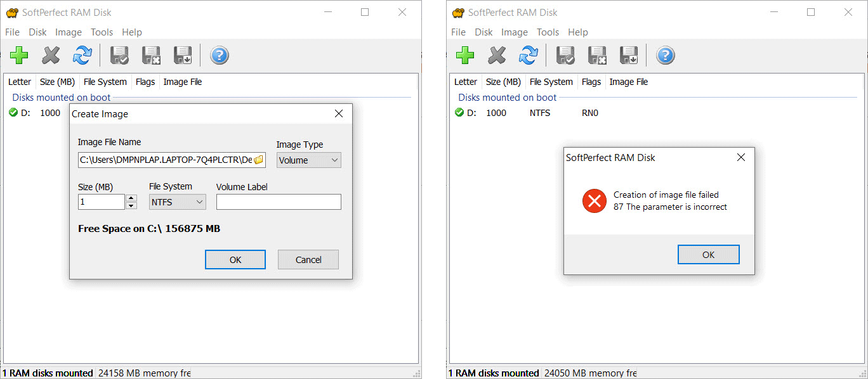This screenshot has height=379, width=868.
Task: Open File menu in right window
Action: click(x=459, y=32)
